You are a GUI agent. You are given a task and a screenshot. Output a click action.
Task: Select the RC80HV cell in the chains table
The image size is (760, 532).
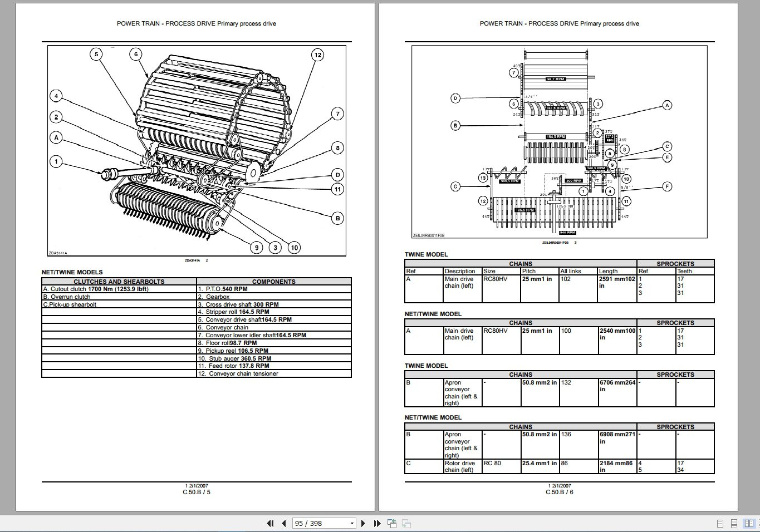pyautogui.click(x=494, y=279)
